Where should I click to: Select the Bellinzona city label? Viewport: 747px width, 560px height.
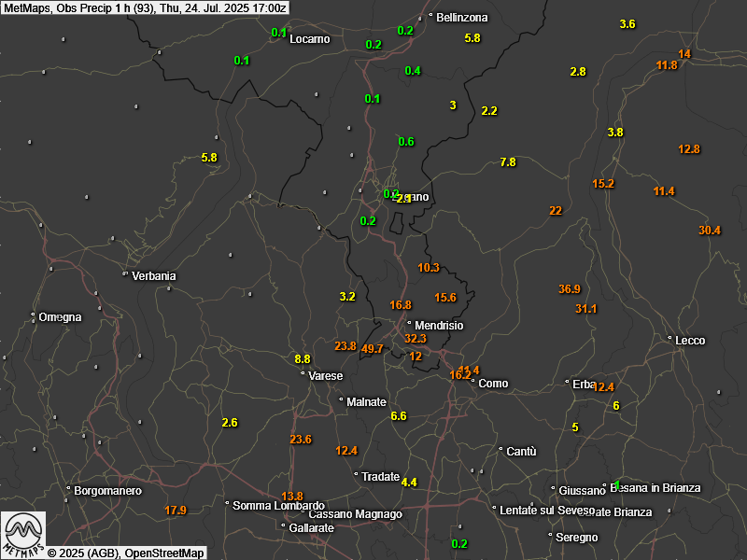click(x=461, y=18)
